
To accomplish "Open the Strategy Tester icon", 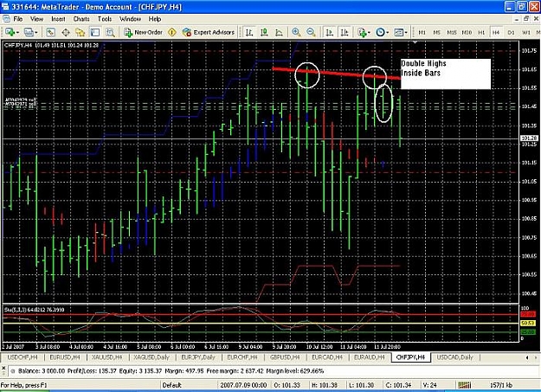I will click(110, 32).
